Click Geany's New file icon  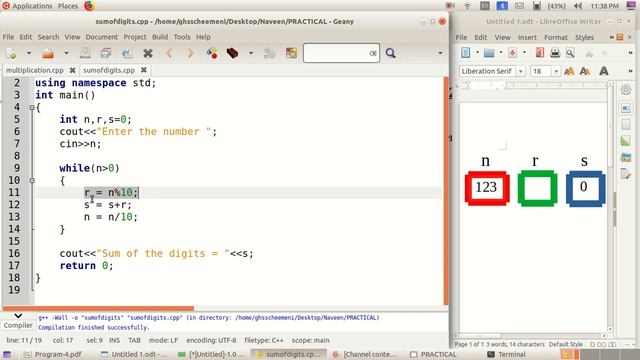[11, 53]
